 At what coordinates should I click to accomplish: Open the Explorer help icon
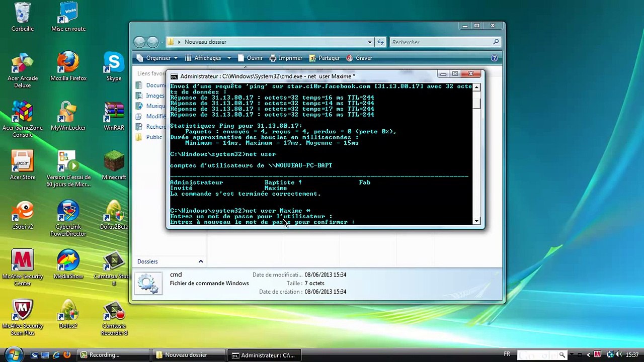[494, 58]
